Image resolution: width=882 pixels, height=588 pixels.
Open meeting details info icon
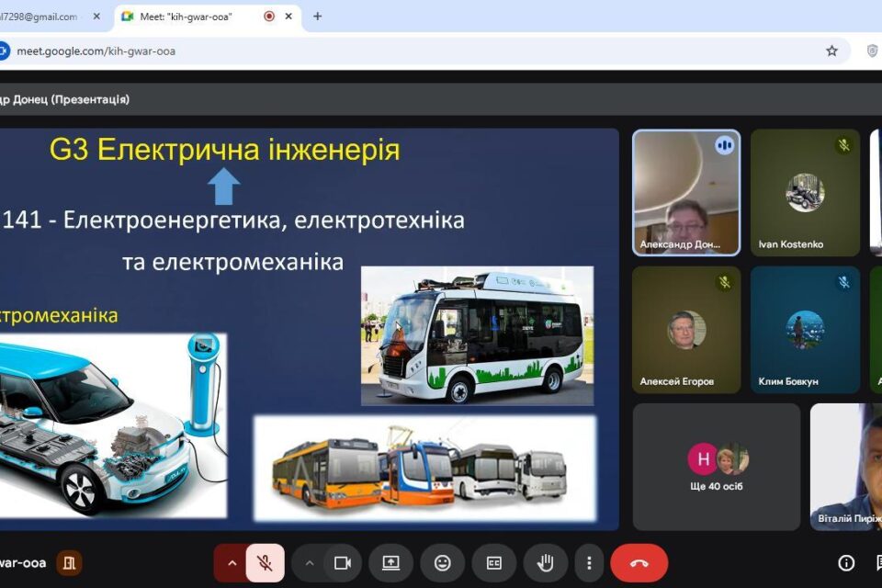(x=846, y=562)
